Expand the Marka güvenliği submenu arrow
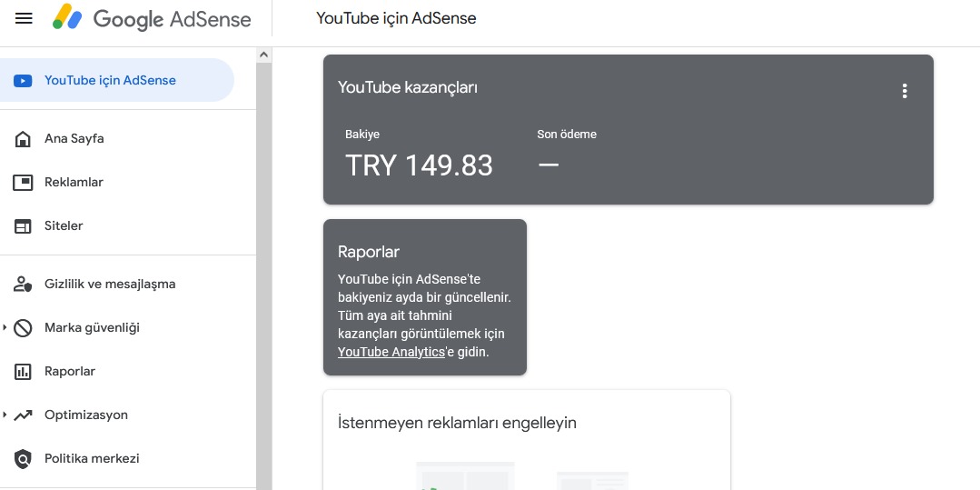 [x=5, y=328]
